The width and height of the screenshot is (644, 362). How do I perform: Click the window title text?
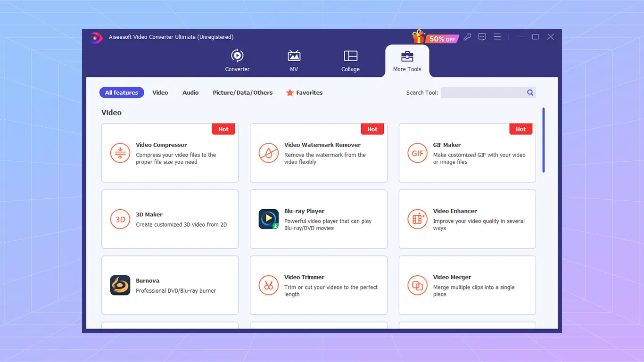[170, 37]
